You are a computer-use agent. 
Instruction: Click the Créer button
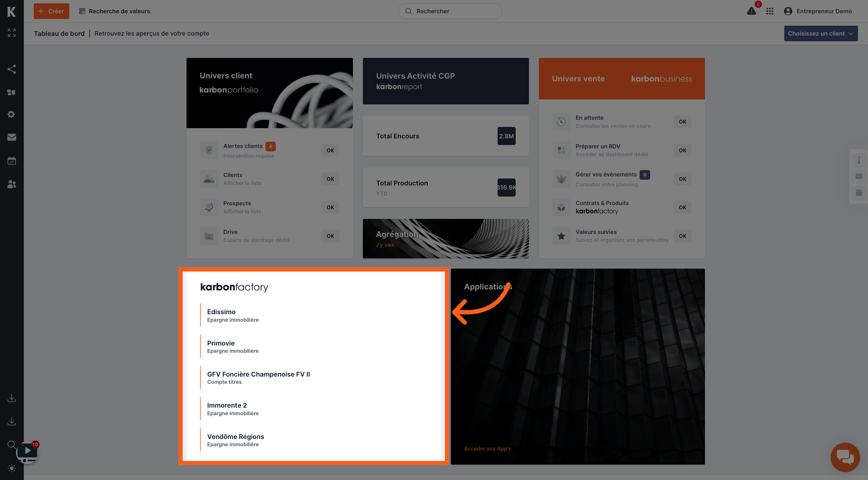click(51, 11)
